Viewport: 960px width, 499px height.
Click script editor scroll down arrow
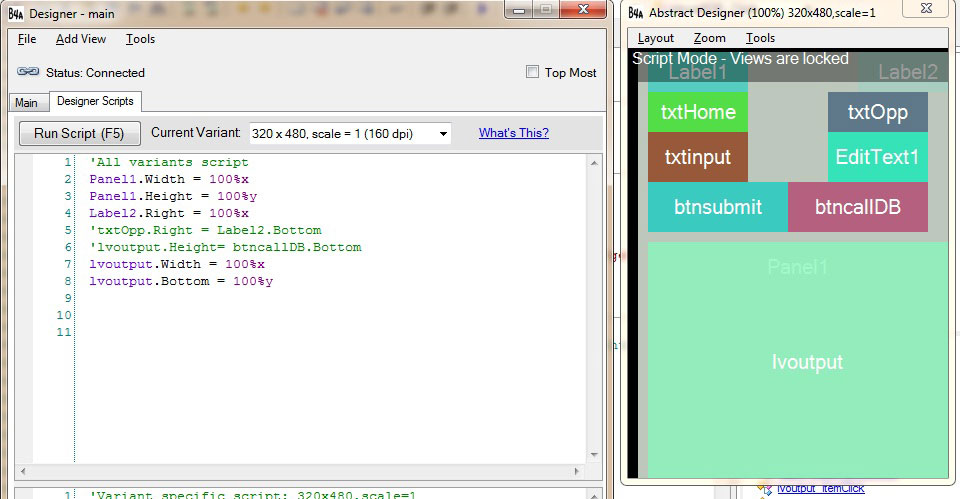(x=594, y=455)
